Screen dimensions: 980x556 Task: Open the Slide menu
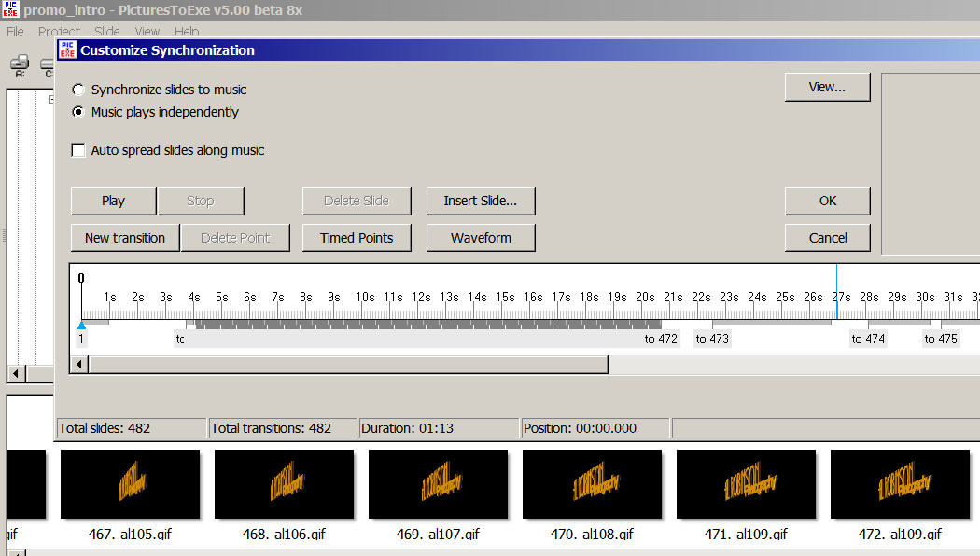(107, 31)
